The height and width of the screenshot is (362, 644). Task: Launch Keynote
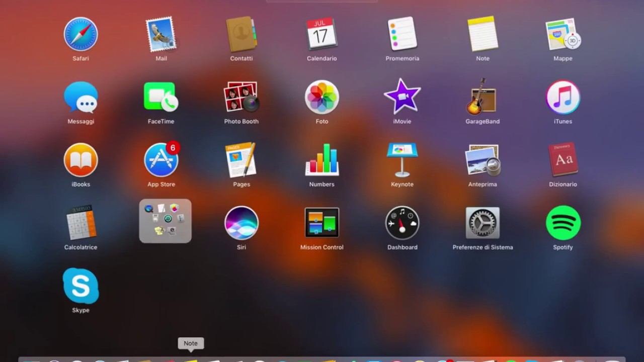403,160
